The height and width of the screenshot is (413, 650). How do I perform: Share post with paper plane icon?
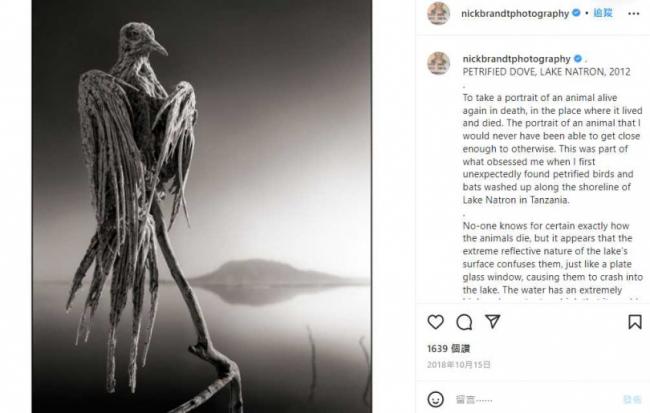point(492,321)
